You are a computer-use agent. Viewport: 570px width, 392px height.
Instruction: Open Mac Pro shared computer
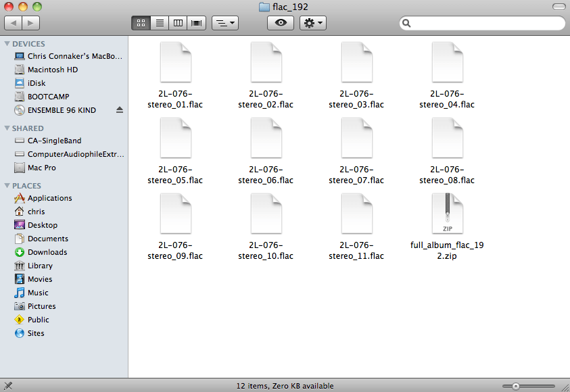coord(35,168)
